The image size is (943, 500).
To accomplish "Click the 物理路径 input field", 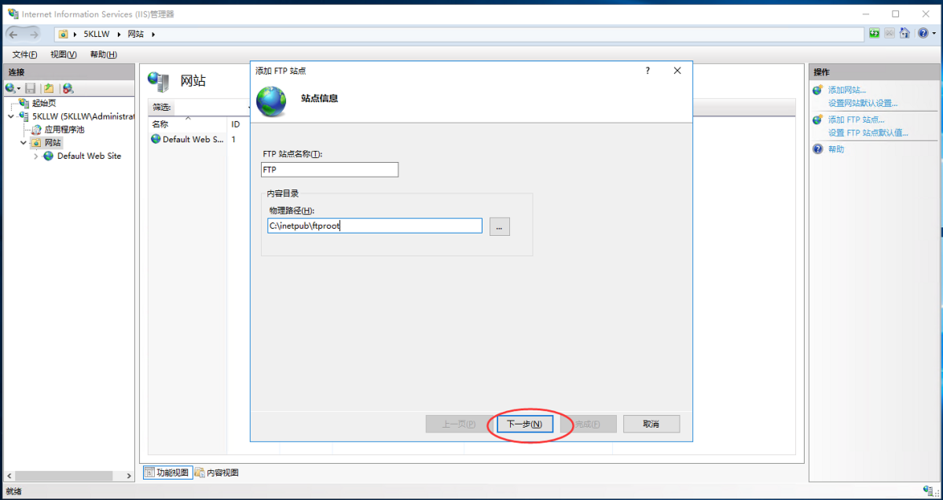I will coord(374,226).
